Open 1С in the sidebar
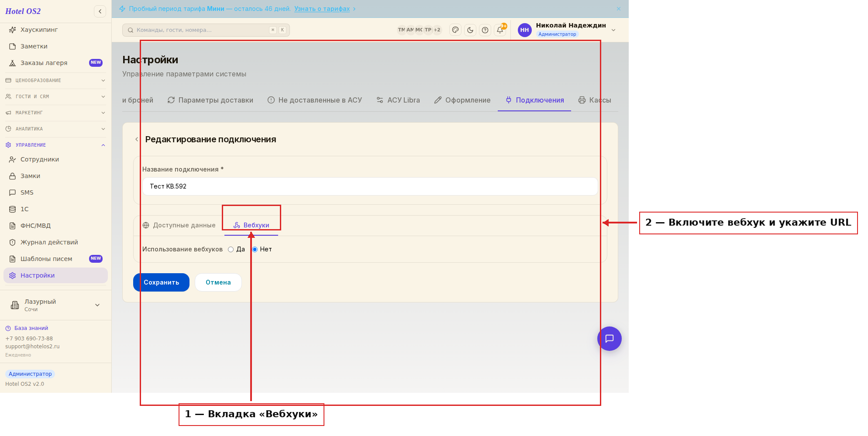 click(x=55, y=209)
